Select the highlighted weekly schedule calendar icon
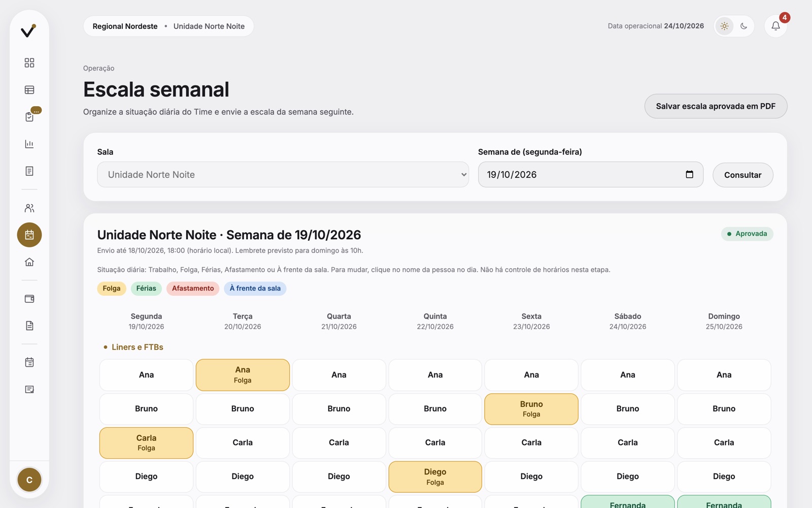The height and width of the screenshot is (508, 812). (29, 235)
